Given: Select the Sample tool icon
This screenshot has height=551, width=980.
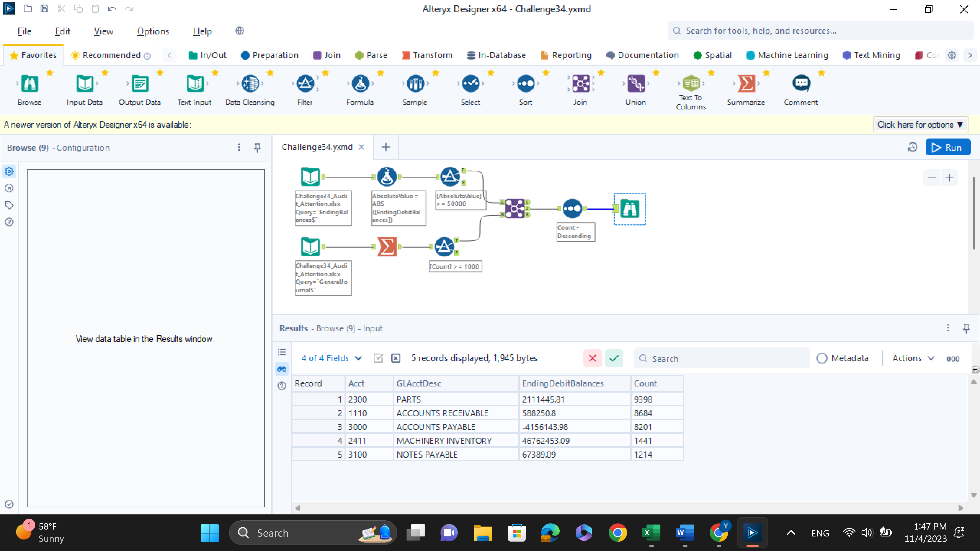Looking at the screenshot, I should pos(415,84).
